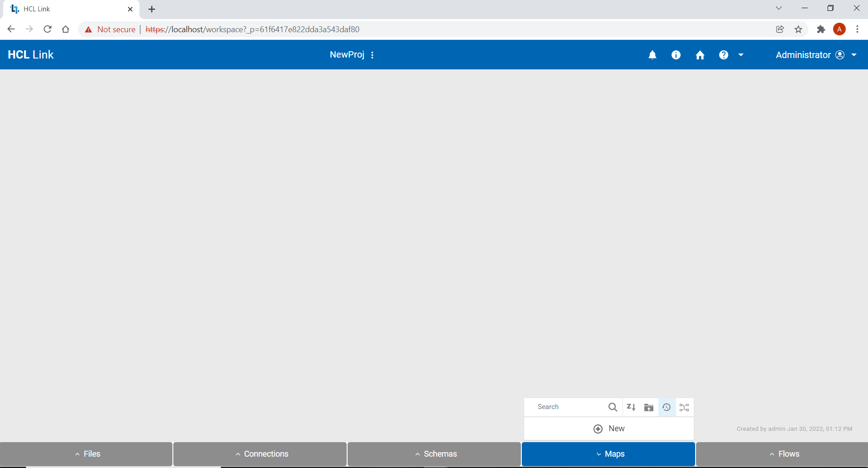Click the info icon in the top bar
868x468 pixels.
click(x=676, y=54)
